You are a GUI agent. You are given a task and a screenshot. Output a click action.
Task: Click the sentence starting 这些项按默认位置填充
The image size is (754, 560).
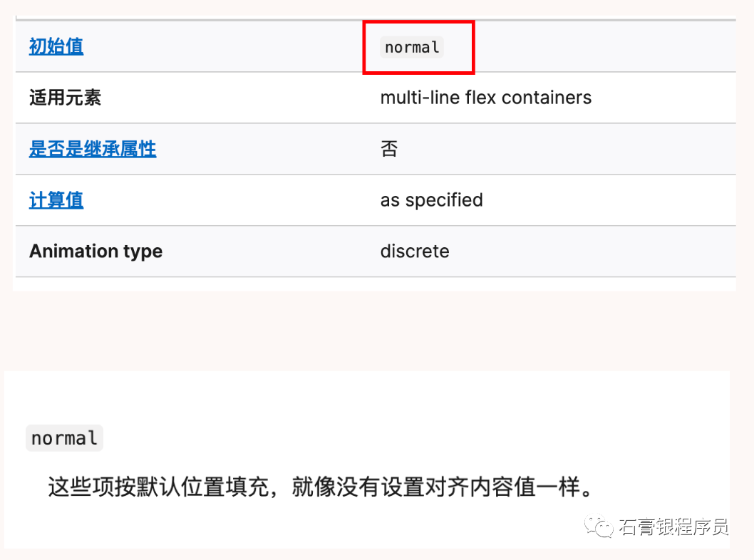coord(321,487)
